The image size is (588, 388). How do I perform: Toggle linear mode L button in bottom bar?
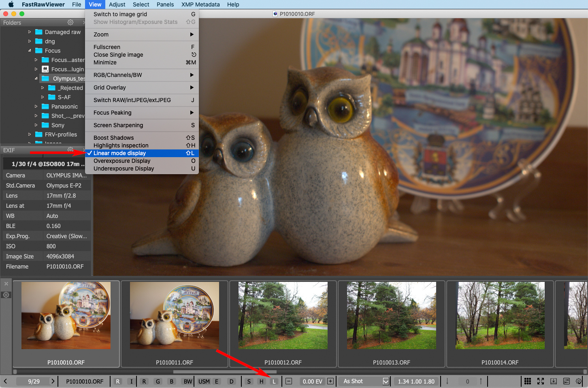point(274,381)
